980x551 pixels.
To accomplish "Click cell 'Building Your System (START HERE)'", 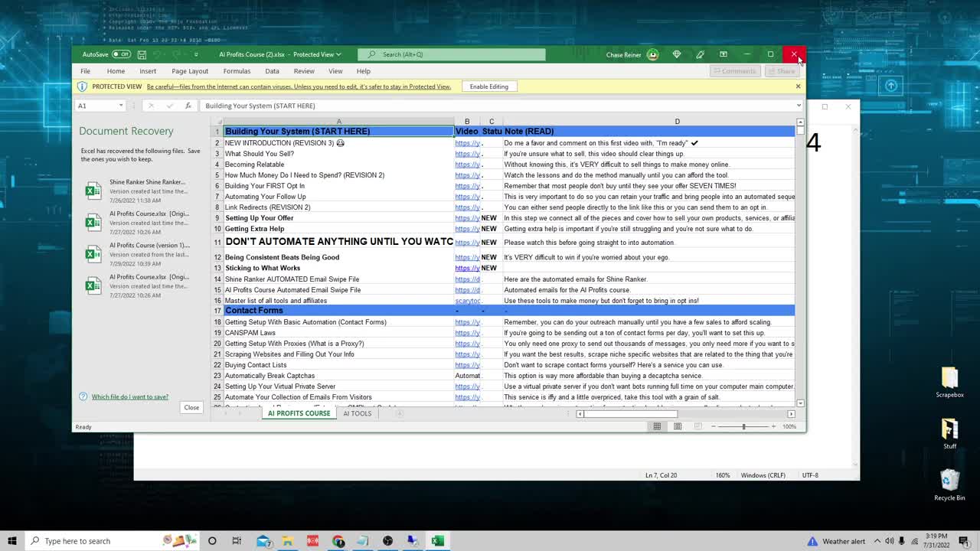I will 338,131.
